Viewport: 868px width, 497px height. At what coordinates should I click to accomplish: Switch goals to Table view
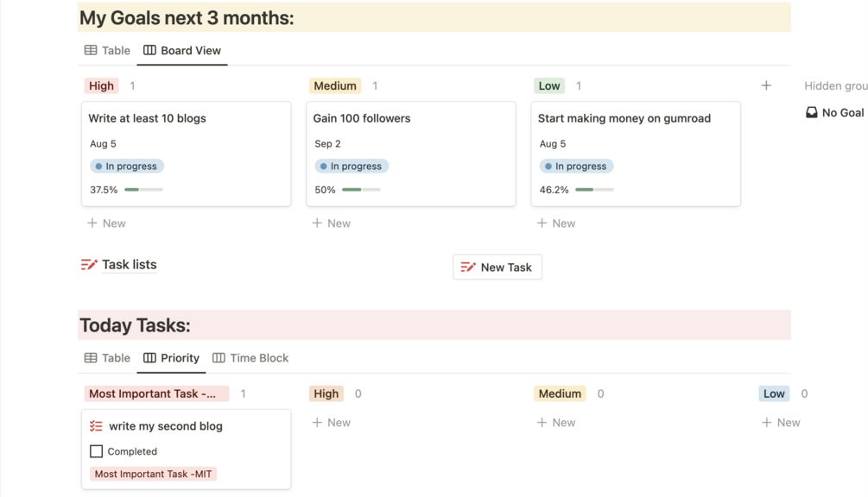(107, 51)
